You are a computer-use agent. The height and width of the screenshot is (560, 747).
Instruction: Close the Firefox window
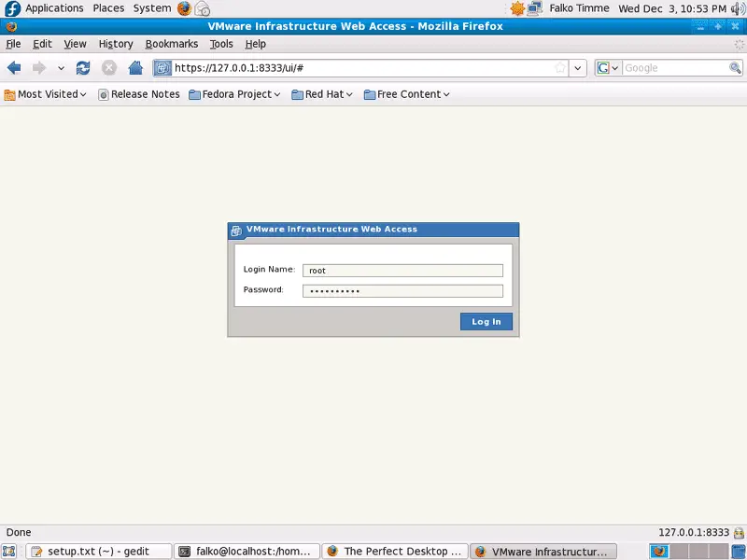[x=735, y=26]
